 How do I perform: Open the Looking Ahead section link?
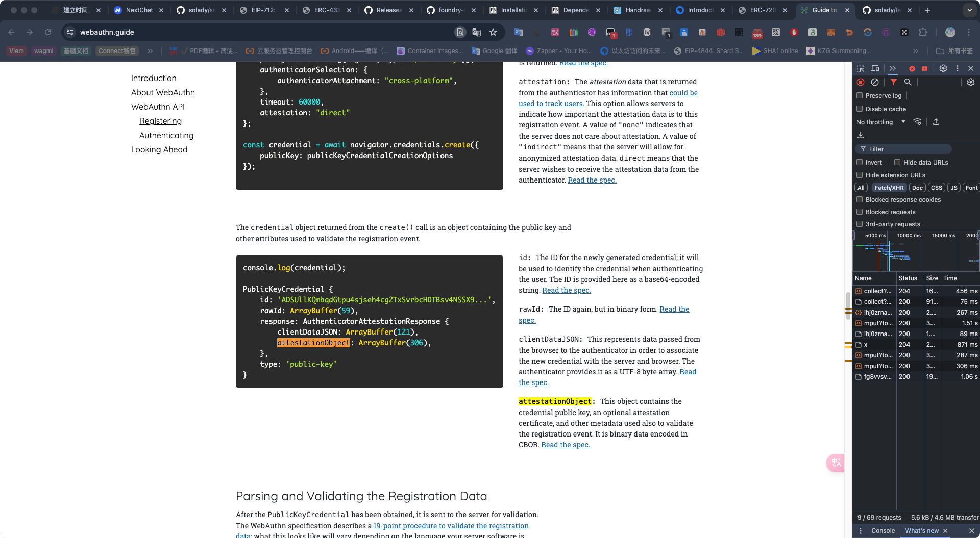click(159, 149)
